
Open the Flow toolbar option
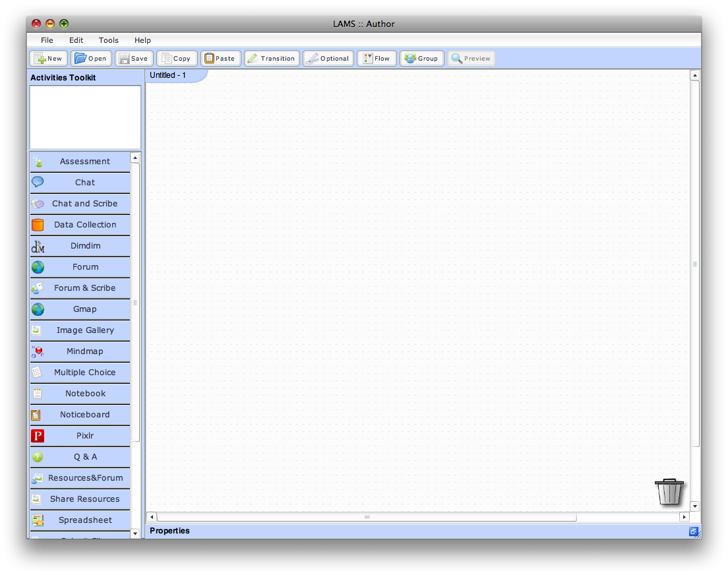coord(377,59)
